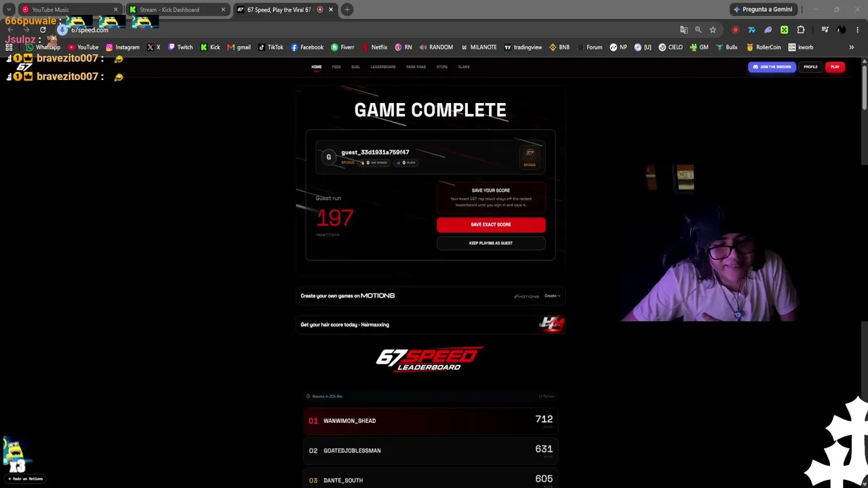Image resolution: width=868 pixels, height=488 pixels.
Task: Open the Forum bookmark
Action: point(589,47)
